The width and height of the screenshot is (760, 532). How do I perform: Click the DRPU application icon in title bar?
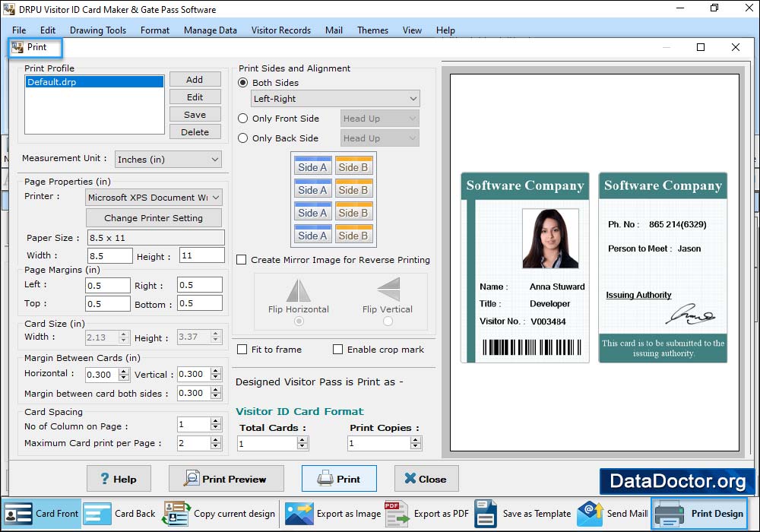coord(8,9)
